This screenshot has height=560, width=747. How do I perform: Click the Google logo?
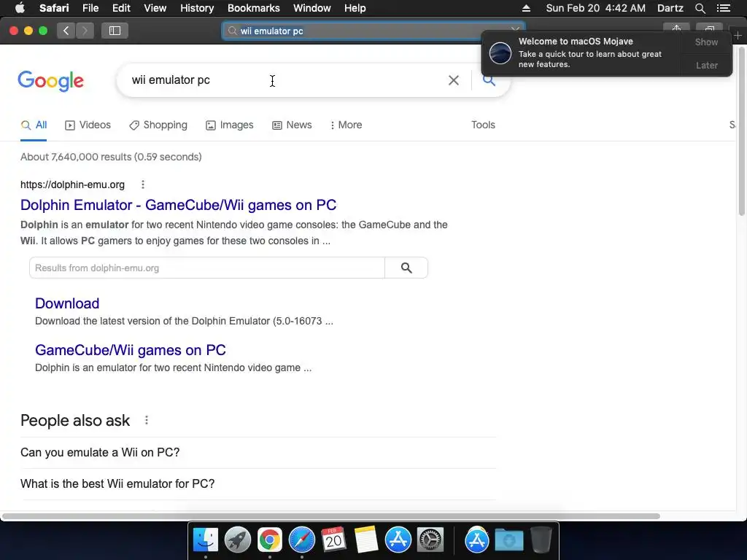50,80
